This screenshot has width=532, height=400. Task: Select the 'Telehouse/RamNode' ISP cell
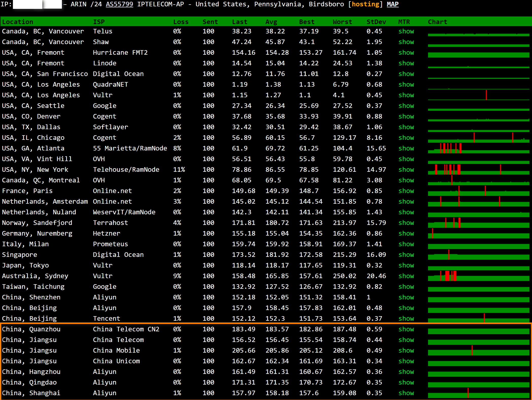pyautogui.click(x=126, y=169)
